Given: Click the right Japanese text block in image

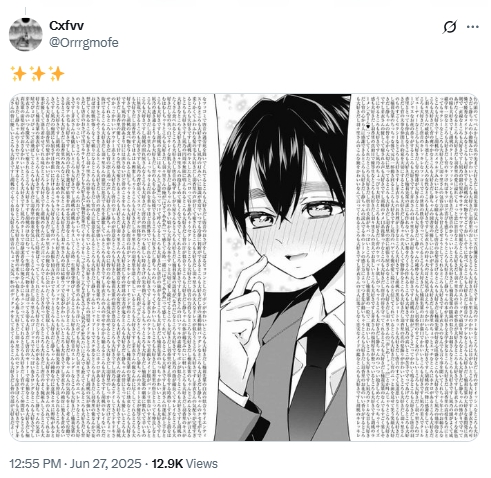Looking at the screenshot, I should point(417,267).
